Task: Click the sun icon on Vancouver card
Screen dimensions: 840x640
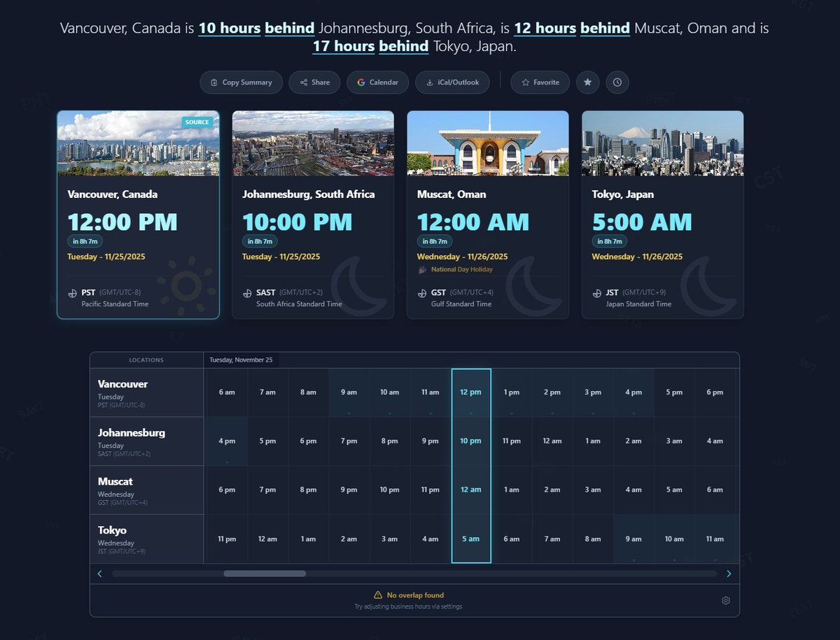Action: (188, 287)
